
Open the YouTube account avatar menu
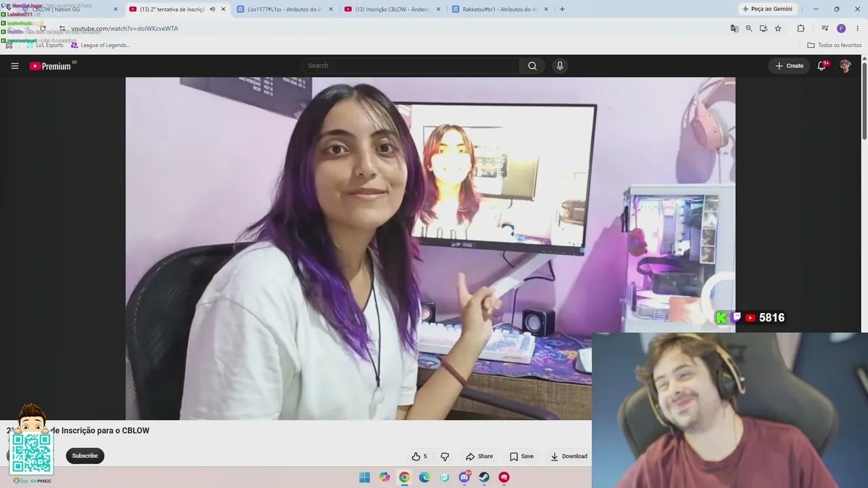845,66
